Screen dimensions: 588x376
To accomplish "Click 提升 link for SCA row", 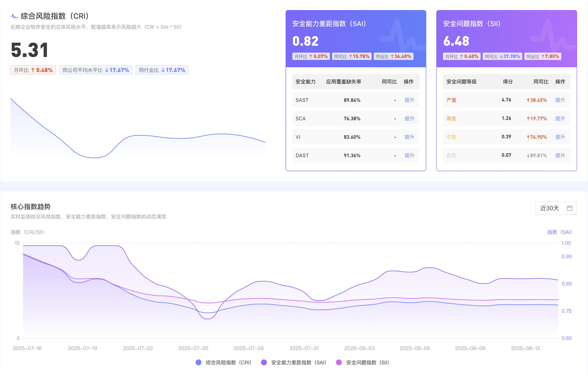I will [x=409, y=118].
